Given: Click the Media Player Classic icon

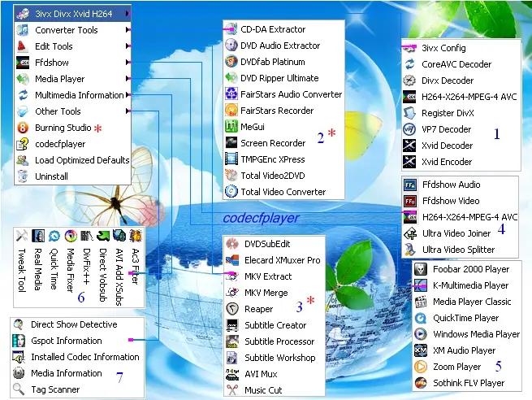Looking at the screenshot, I should point(421,302).
